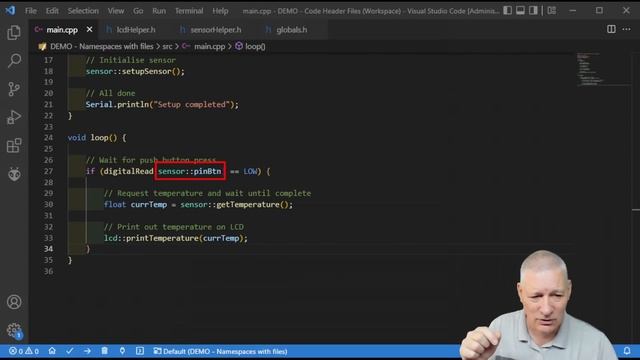Click PlatformIO Home icon in status bar
The height and width of the screenshot is (360, 640).
pyautogui.click(x=52, y=351)
